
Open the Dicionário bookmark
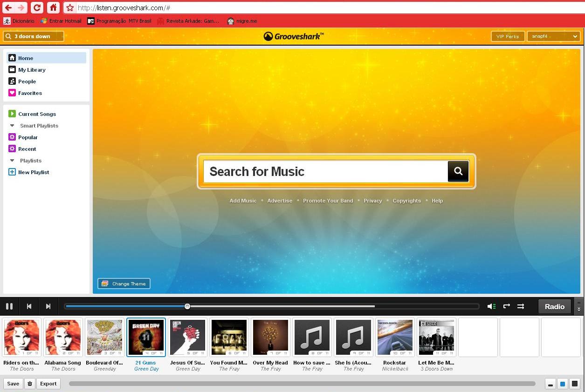19,21
